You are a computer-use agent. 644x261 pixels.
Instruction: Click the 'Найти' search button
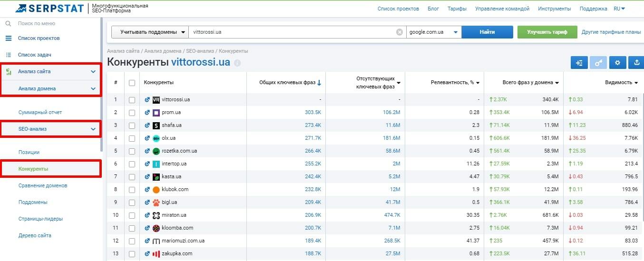487,32
